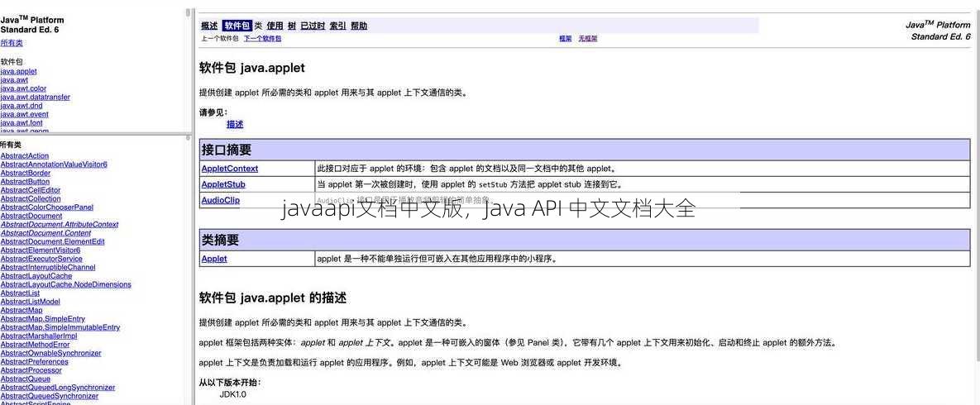Open the Applet class link
The image size is (980, 405).
213,258
